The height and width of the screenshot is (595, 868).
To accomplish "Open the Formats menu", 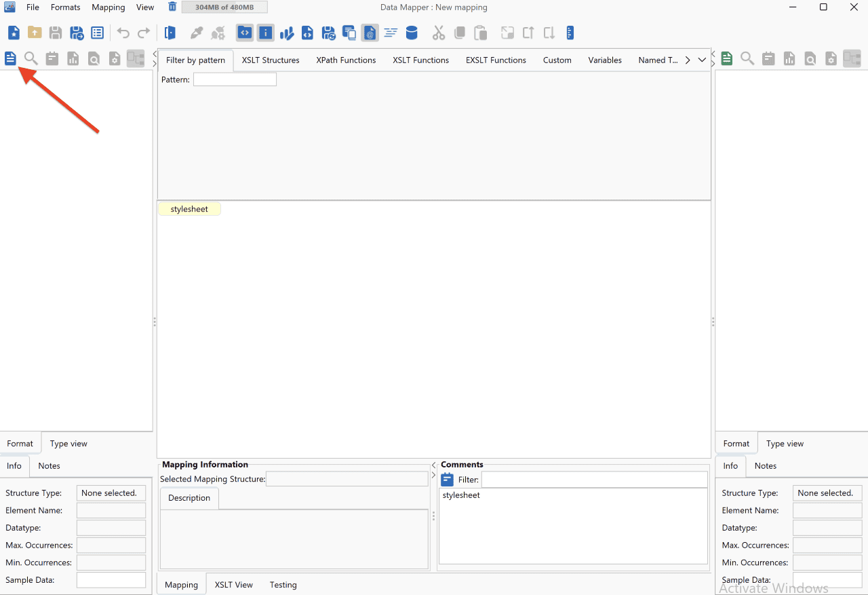I will click(x=66, y=7).
